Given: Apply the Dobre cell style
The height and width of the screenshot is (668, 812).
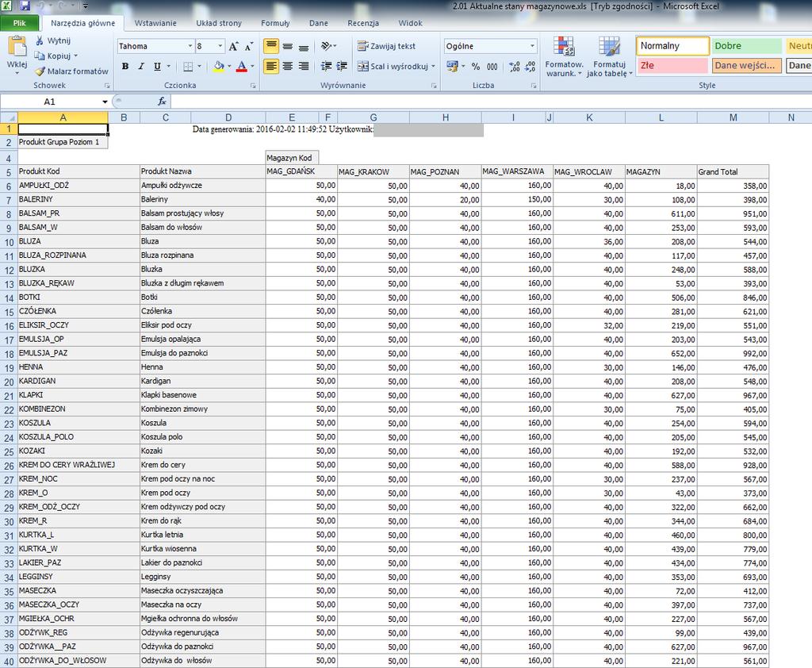Looking at the screenshot, I should click(746, 46).
